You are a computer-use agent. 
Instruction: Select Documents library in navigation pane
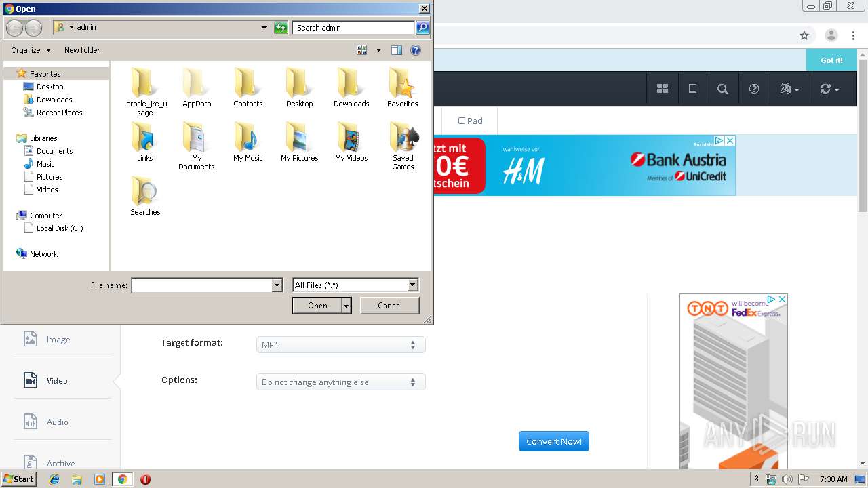click(x=48, y=151)
